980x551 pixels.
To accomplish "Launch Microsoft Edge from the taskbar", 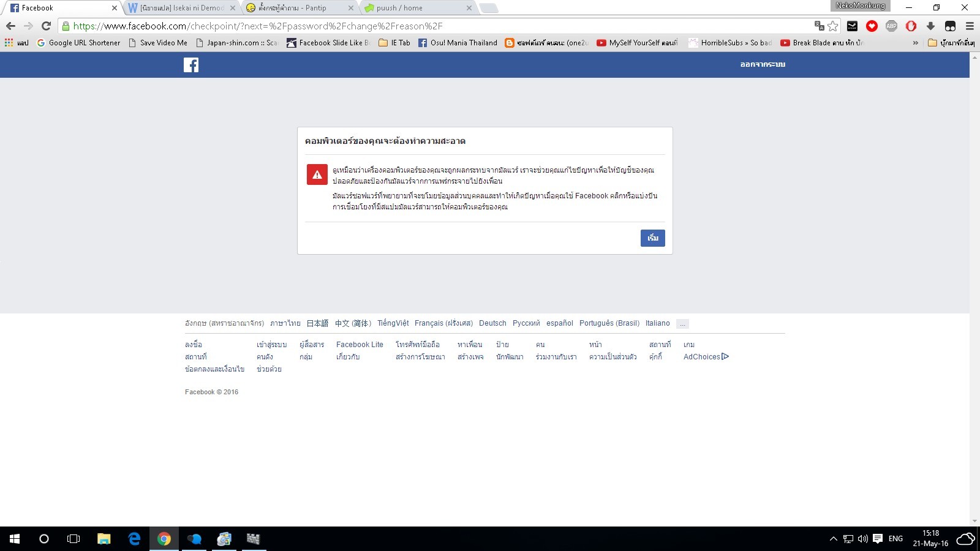I will [134, 539].
